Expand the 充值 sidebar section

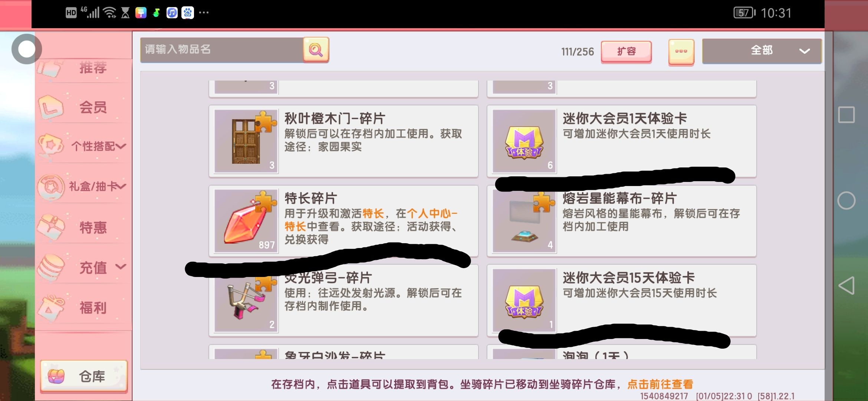pyautogui.click(x=84, y=267)
